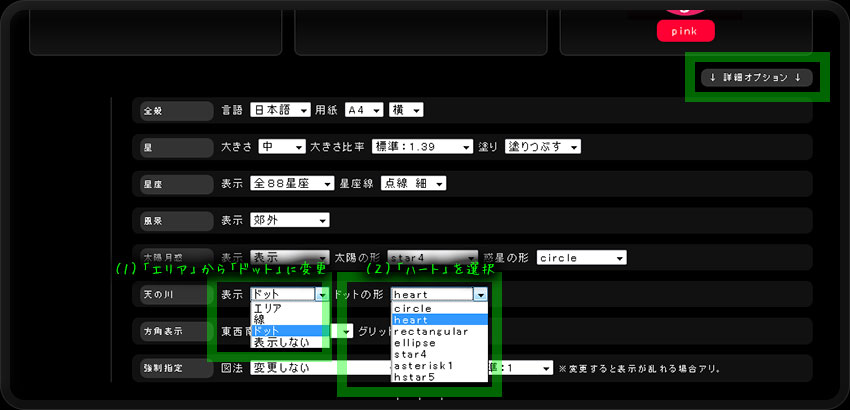This screenshot has height=410, width=850.
Task: Select エリア in the 天の川 list
Action: [x=289, y=308]
